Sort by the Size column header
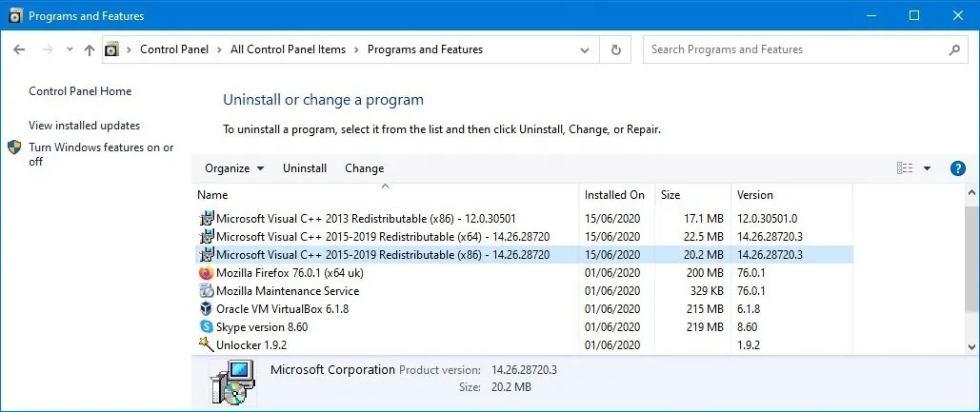Viewport: 980px width, 412px height. (x=692, y=195)
